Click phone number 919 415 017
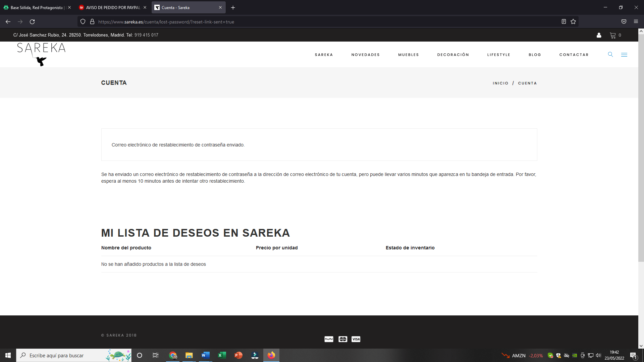Image resolution: width=644 pixels, height=362 pixels. [x=146, y=35]
